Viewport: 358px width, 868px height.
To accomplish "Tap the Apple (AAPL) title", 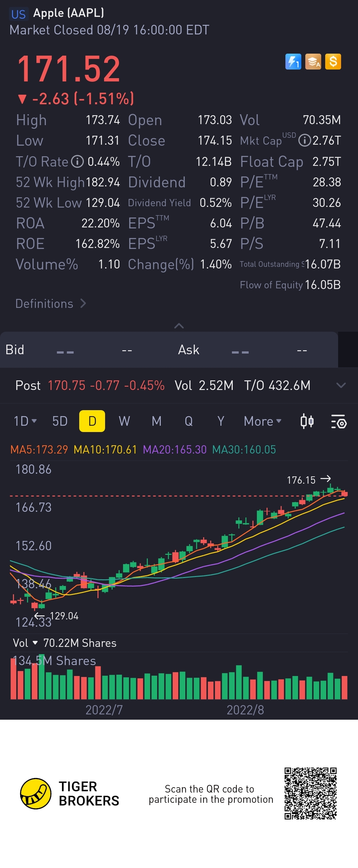I will 69,13.
